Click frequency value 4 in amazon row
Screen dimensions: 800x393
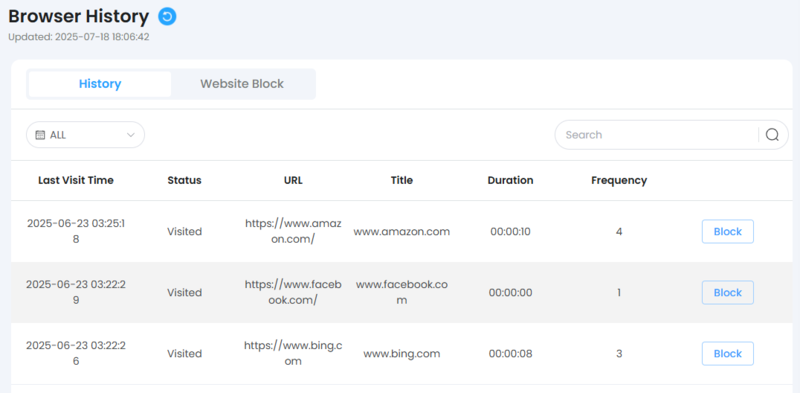619,232
